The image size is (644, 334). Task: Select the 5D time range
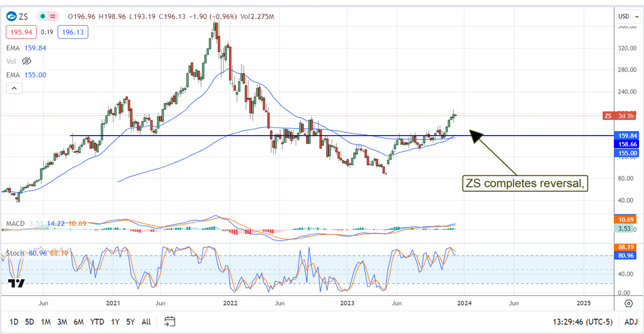[30, 322]
